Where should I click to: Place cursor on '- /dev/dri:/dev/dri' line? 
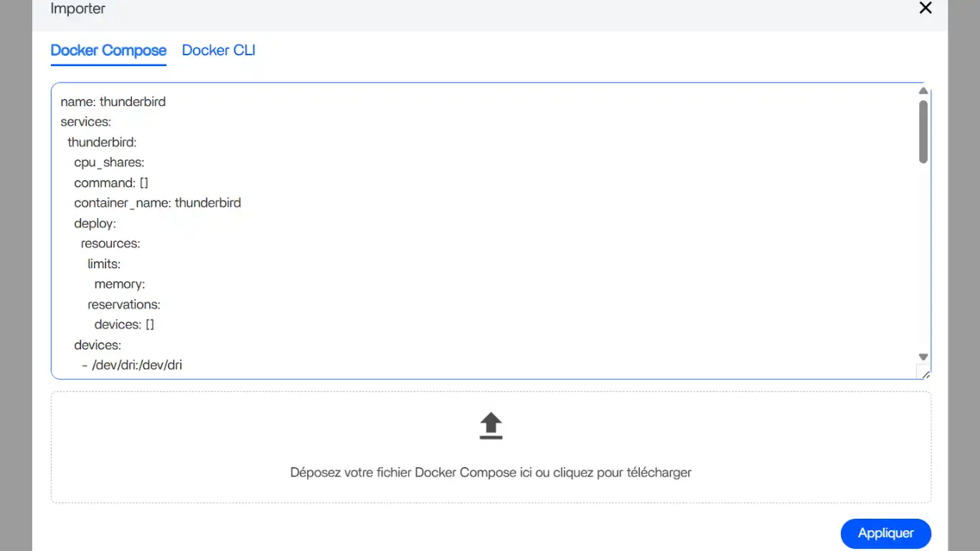[132, 365]
